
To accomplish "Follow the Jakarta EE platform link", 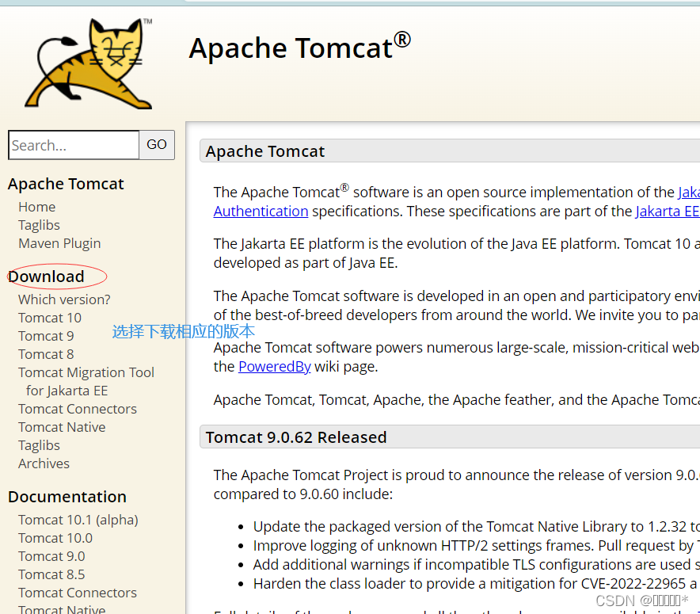I will point(668,212).
